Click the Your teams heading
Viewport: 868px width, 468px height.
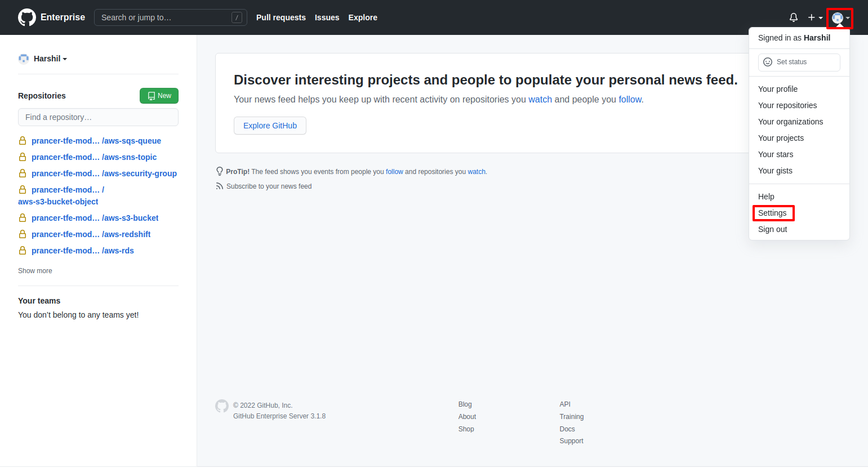coord(39,301)
